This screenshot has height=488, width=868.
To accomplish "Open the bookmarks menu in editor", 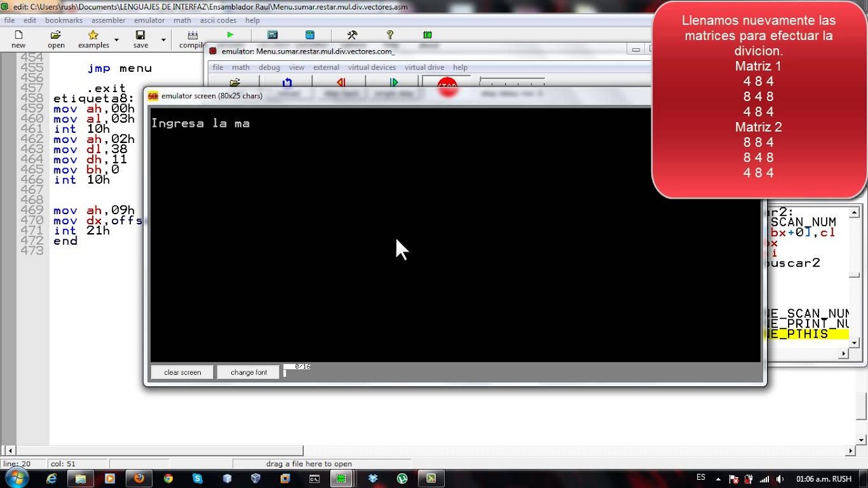I will 64,20.
